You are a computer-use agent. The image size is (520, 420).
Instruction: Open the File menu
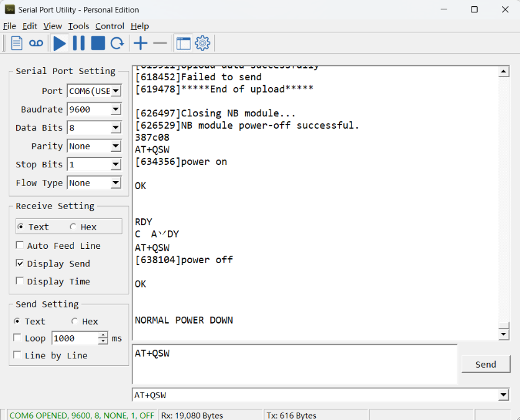[x=9, y=26]
